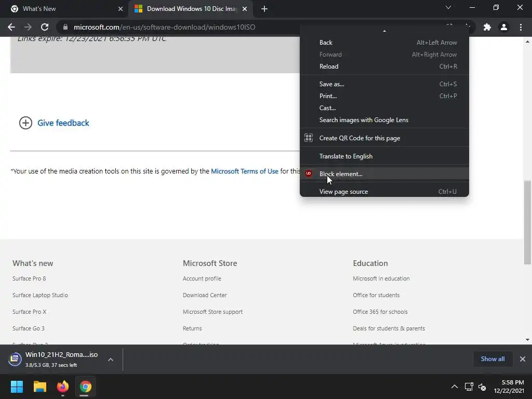This screenshot has width=532, height=399.
Task: Open Microsoft Terms of Use link
Action: coord(245,171)
